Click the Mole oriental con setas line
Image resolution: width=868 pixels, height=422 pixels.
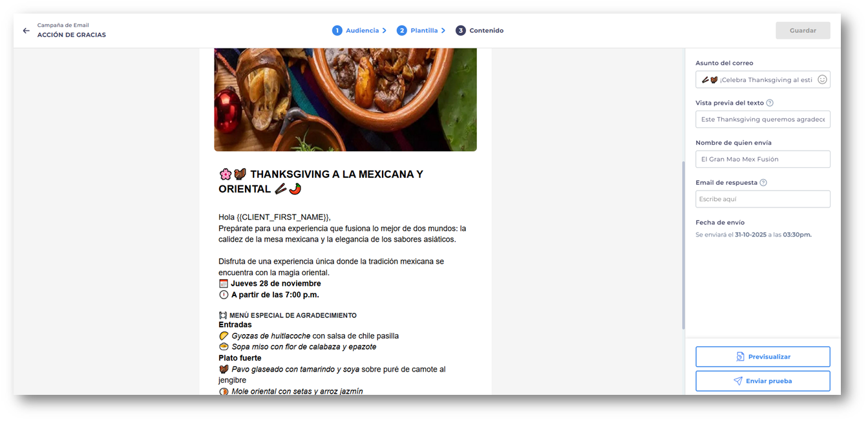click(291, 391)
